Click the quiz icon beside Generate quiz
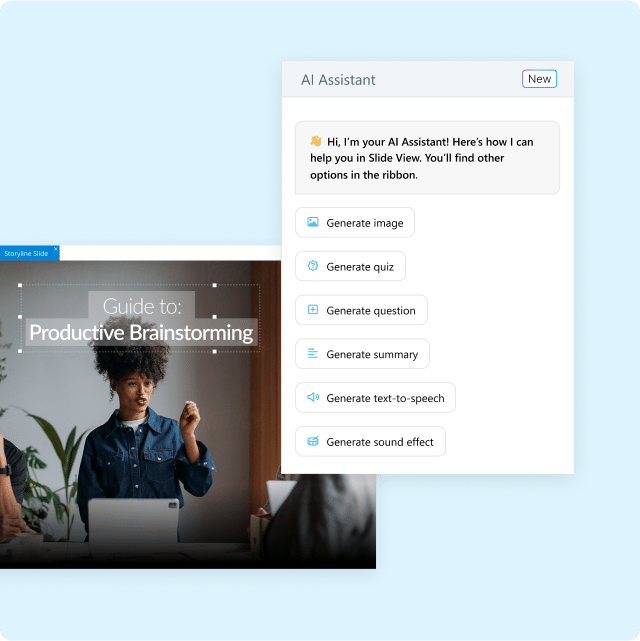Screen dimensions: 640x641 [x=313, y=266]
